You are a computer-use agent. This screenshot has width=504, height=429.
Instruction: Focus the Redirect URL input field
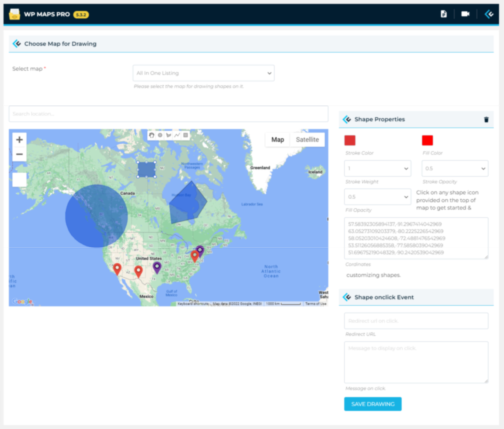[x=416, y=321]
